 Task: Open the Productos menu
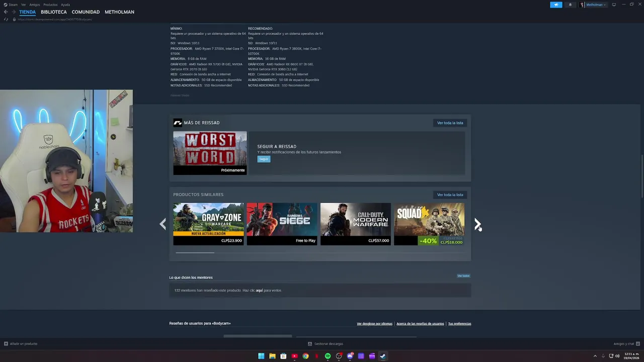pyautogui.click(x=50, y=5)
